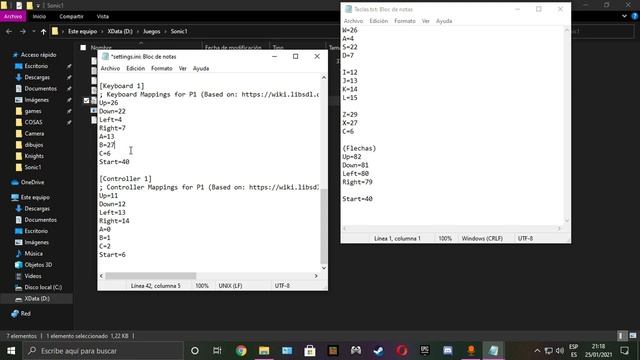Click the mail taskbar icon
The image size is (640, 360).
click(287, 351)
